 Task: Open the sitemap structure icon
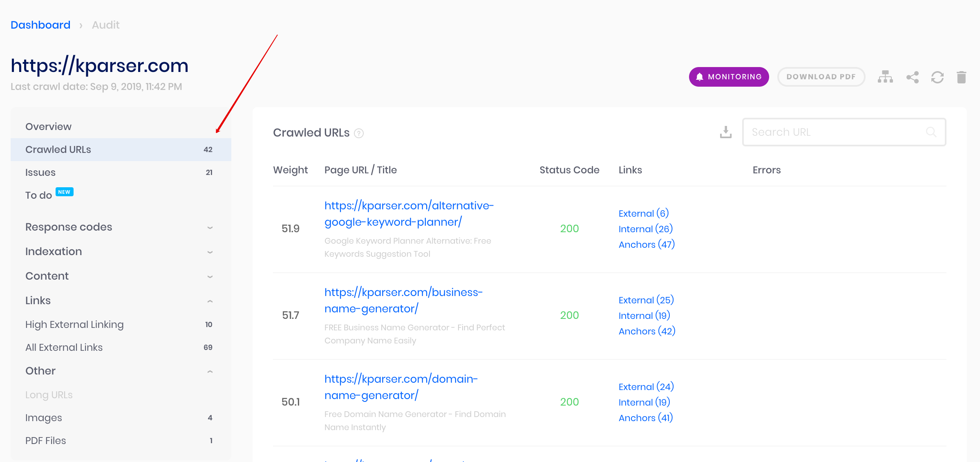[885, 77]
